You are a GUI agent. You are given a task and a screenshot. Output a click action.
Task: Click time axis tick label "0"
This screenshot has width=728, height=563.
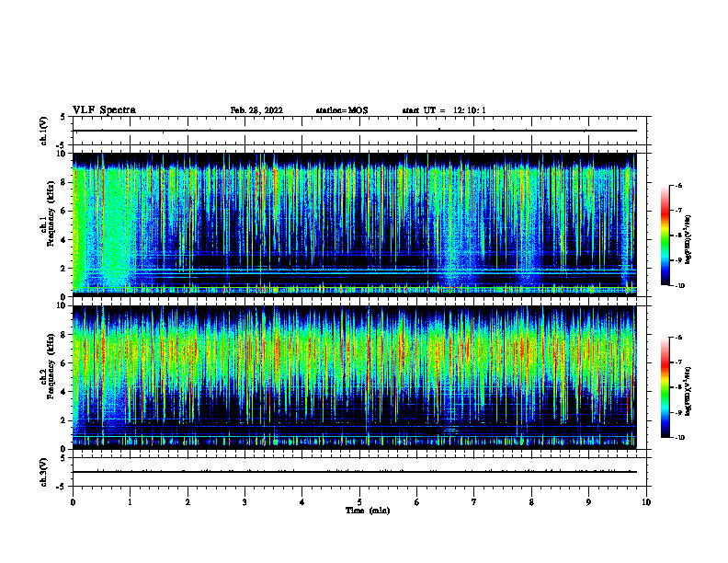(x=73, y=502)
